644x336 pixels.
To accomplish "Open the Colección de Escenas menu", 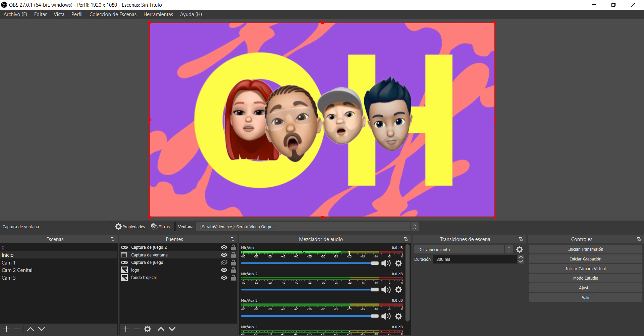I will pos(113,14).
